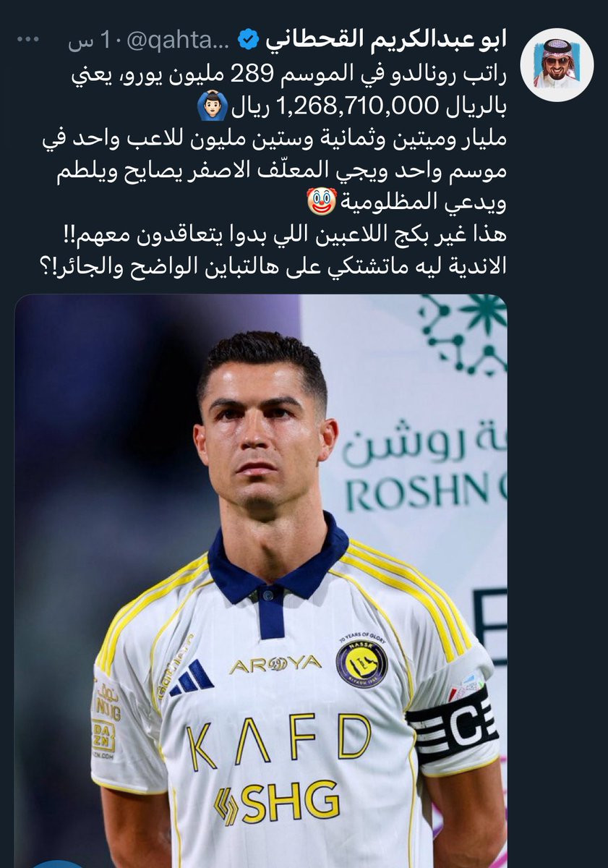This screenshot has width=608, height=868.
Task: Click the SHG sponsor logo
Action: pyautogui.click(x=277, y=801)
